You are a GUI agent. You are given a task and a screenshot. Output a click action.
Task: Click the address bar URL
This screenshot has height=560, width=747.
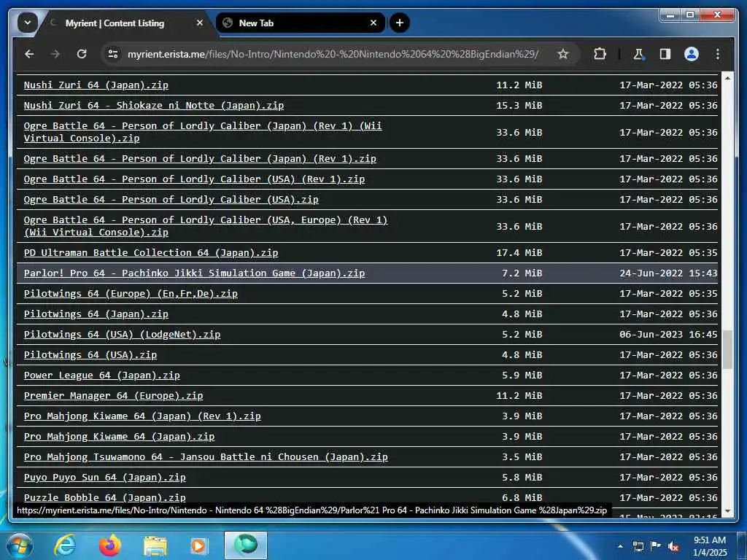[x=333, y=54]
